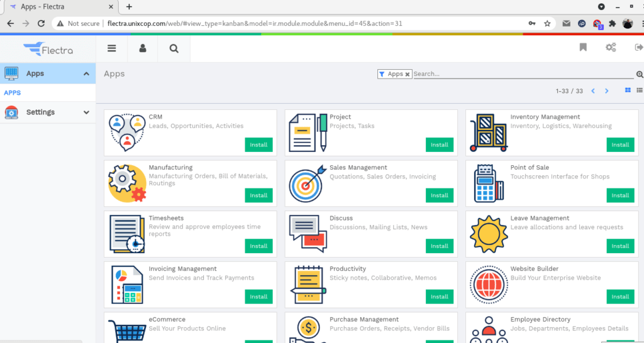Open the browser profile avatar
The image size is (644, 343).
click(628, 23)
